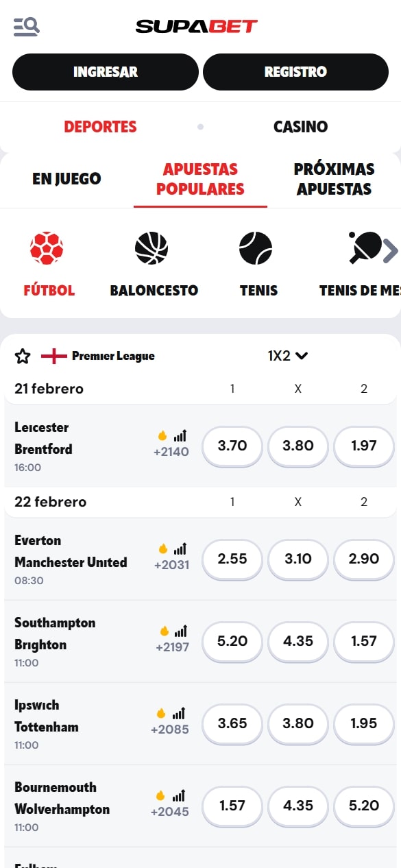Select the Tenis ball icon

[256, 248]
